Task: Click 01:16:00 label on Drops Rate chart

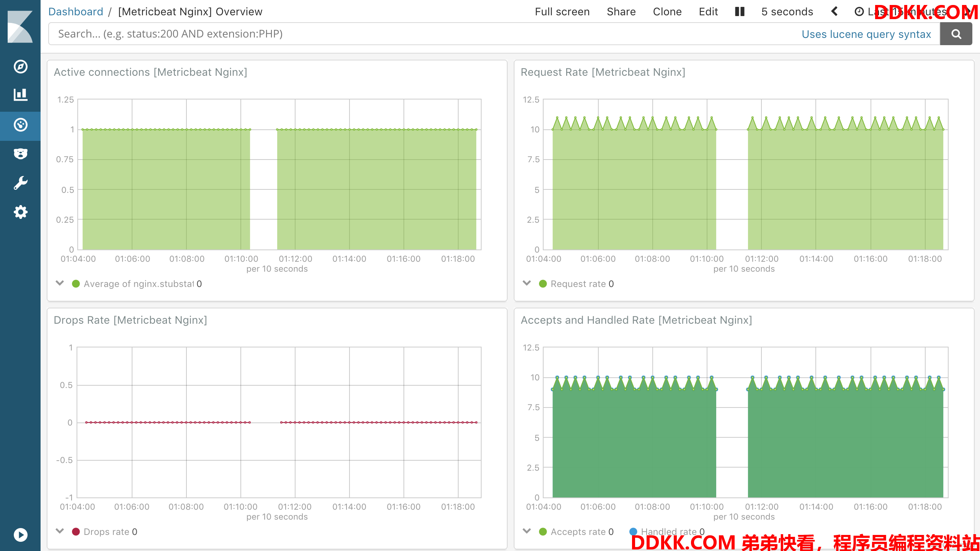Action: click(403, 507)
